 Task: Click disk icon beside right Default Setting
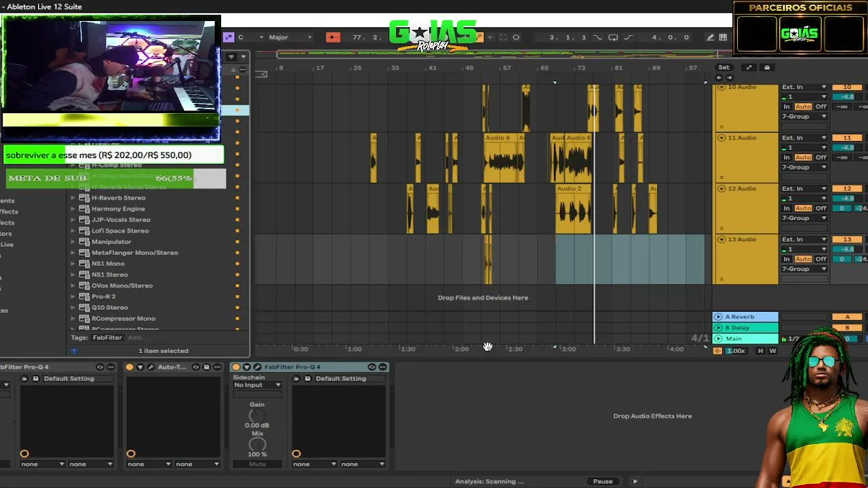pos(307,379)
